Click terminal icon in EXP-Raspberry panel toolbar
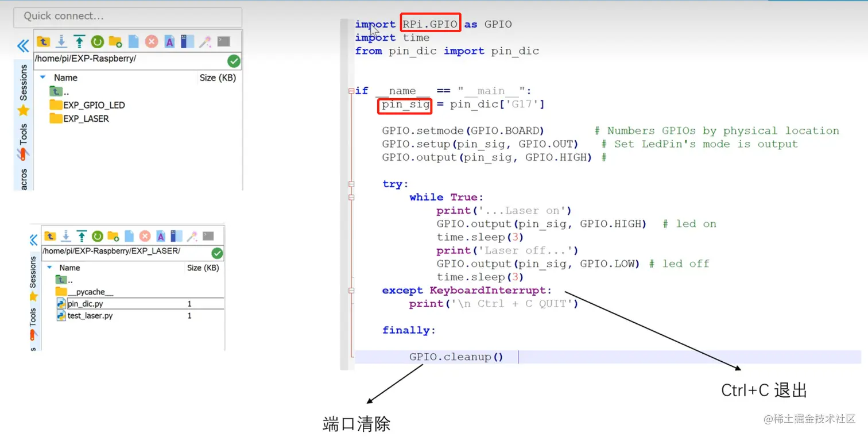 point(223,41)
